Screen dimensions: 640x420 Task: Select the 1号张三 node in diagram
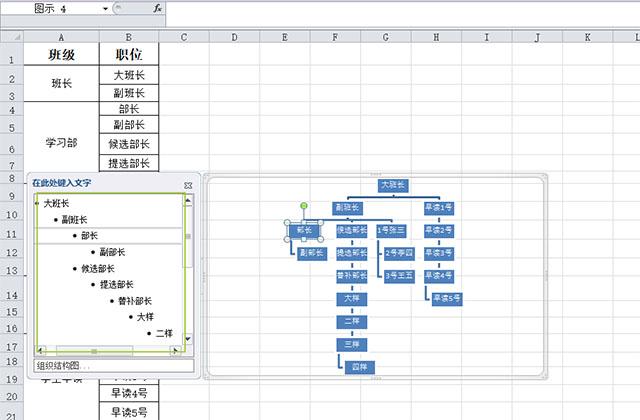pyautogui.click(x=392, y=230)
